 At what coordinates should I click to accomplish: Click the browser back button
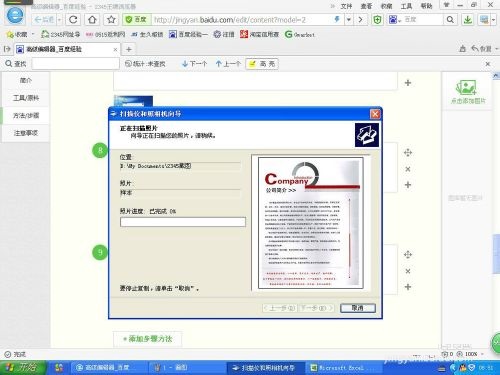click(44, 20)
